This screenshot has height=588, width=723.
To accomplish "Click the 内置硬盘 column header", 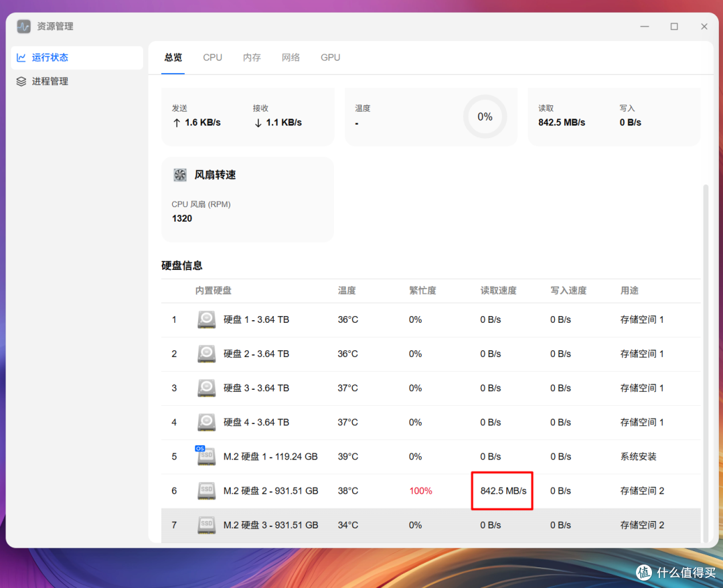I will pyautogui.click(x=213, y=291).
